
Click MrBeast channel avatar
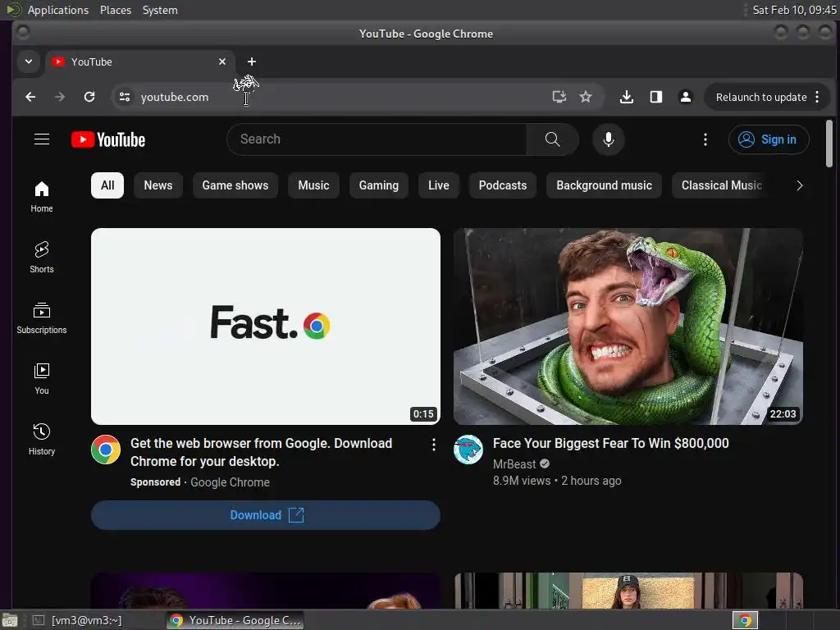point(468,450)
